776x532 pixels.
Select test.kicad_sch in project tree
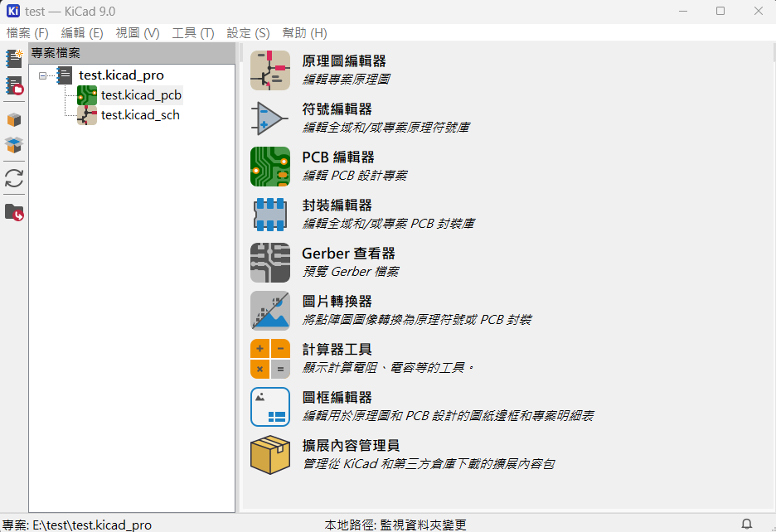pyautogui.click(x=140, y=115)
